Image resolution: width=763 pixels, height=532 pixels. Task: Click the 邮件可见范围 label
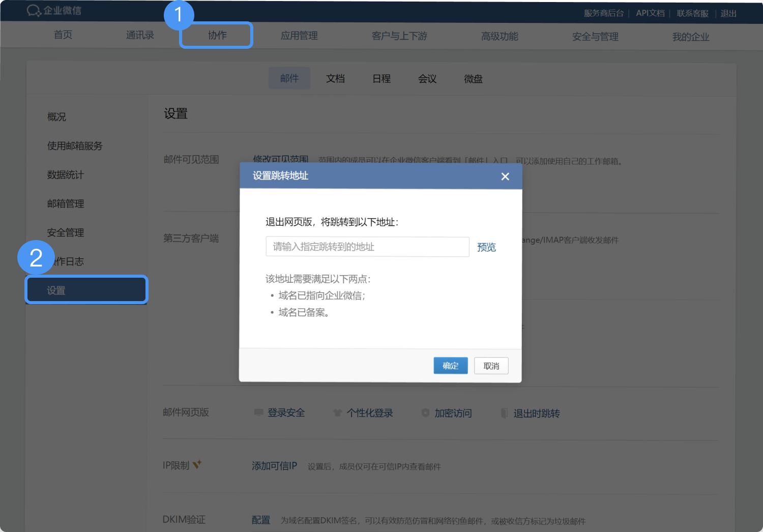tap(191, 160)
